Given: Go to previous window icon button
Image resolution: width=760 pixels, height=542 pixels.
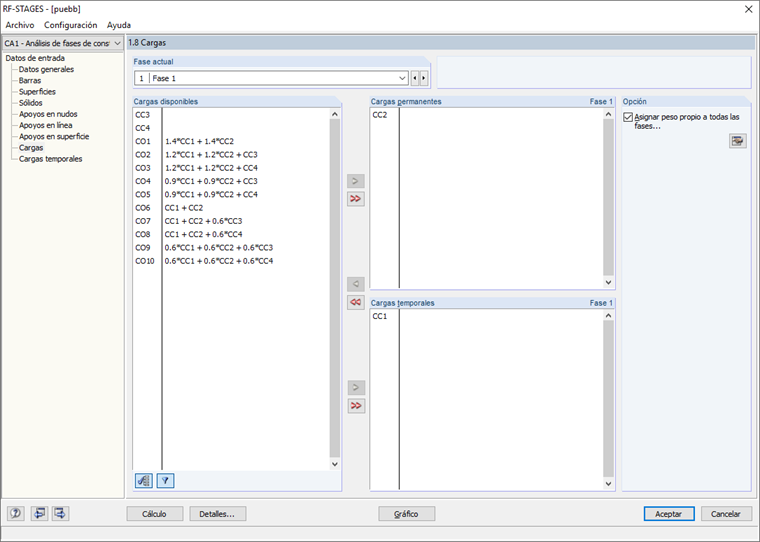Looking at the screenshot, I should point(39,513).
